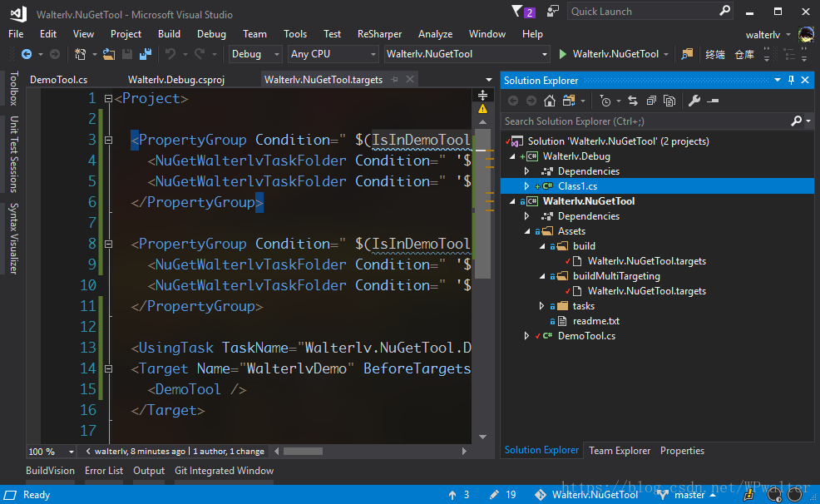
Task: Click the Navigate Backward toolbar arrow
Action: [x=26, y=54]
